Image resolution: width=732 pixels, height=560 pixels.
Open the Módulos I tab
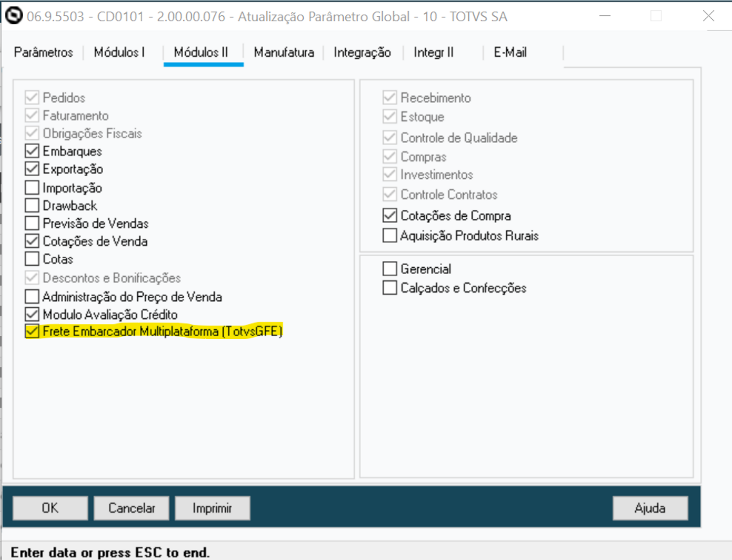[119, 52]
